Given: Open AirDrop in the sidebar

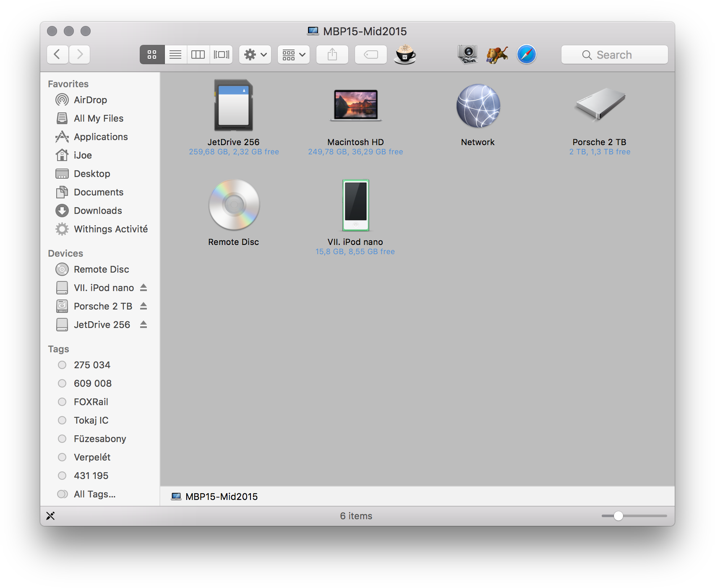Looking at the screenshot, I should 99,100.
